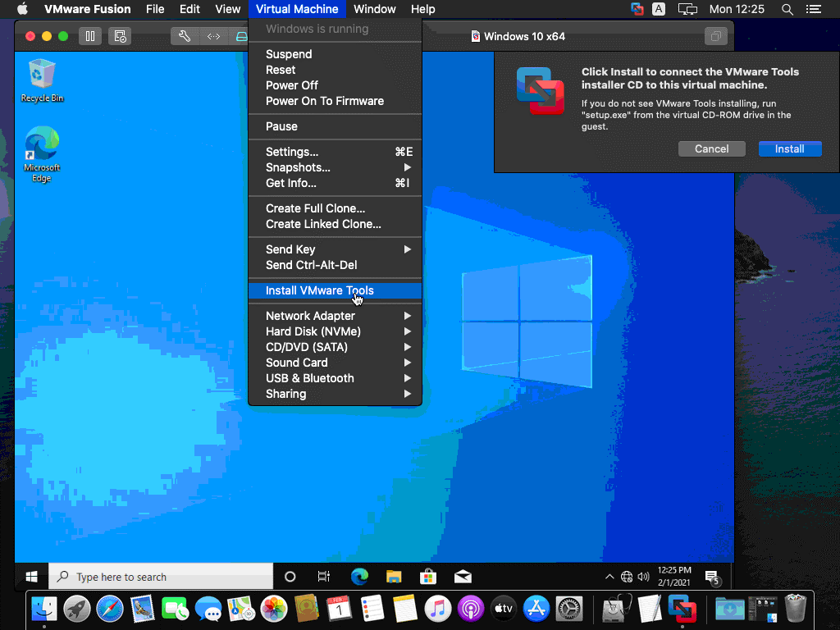Click Task View on the Windows taskbar
This screenshot has height=630, width=840.
tap(323, 576)
